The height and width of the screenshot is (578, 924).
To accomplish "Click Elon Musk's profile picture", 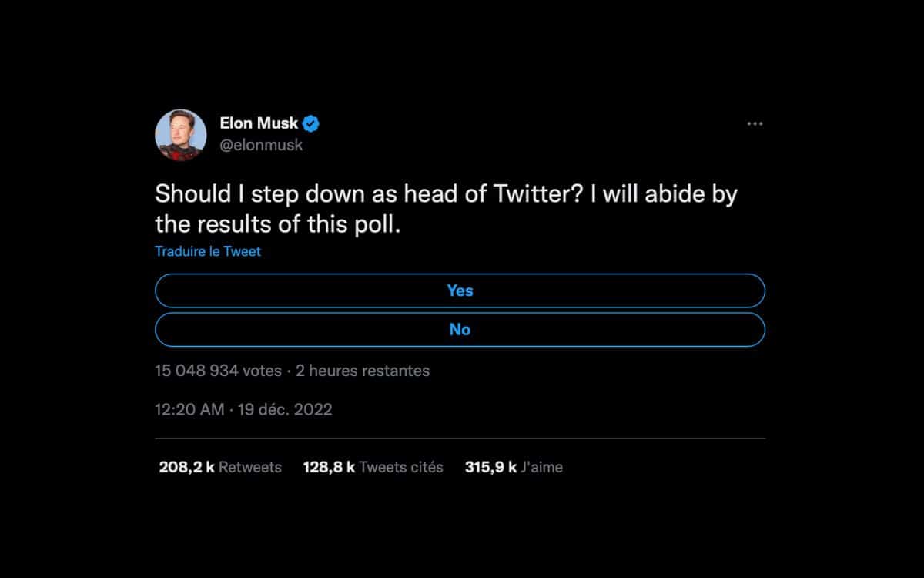I will click(x=181, y=133).
